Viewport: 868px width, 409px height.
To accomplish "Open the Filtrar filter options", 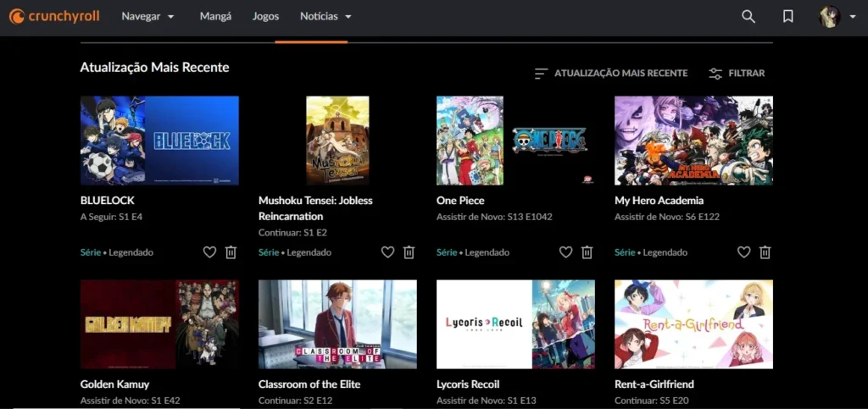I will [x=737, y=73].
